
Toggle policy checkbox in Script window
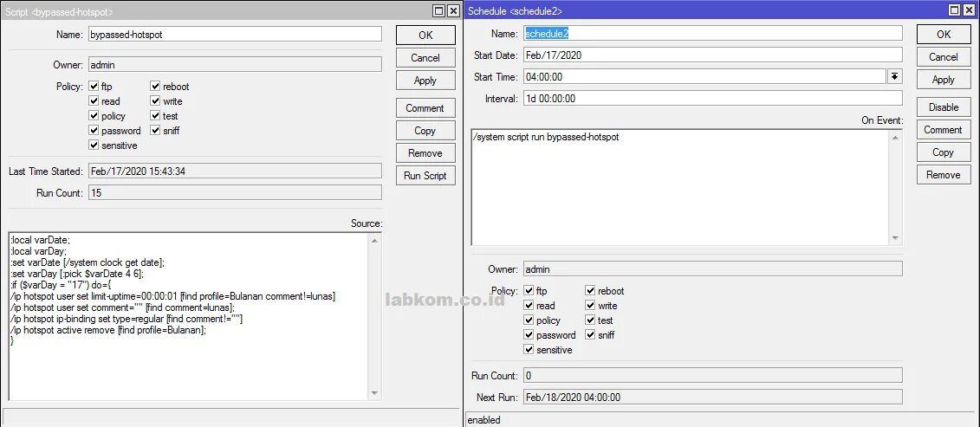click(x=94, y=116)
